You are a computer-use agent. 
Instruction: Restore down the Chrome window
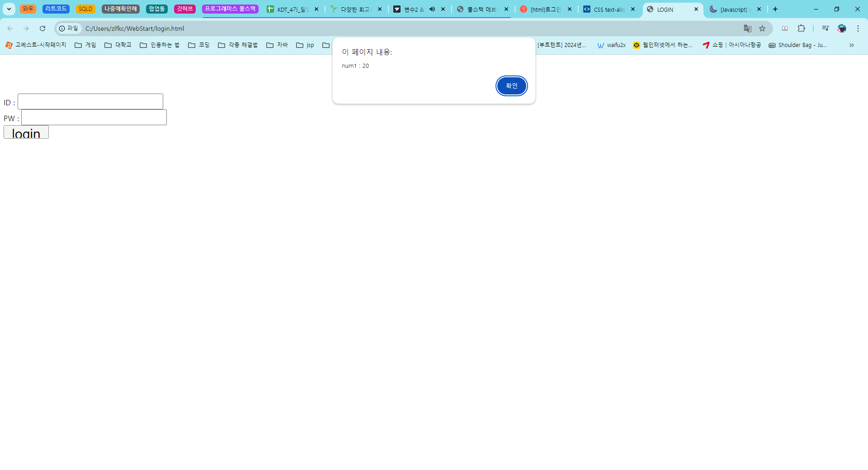pyautogui.click(x=837, y=9)
